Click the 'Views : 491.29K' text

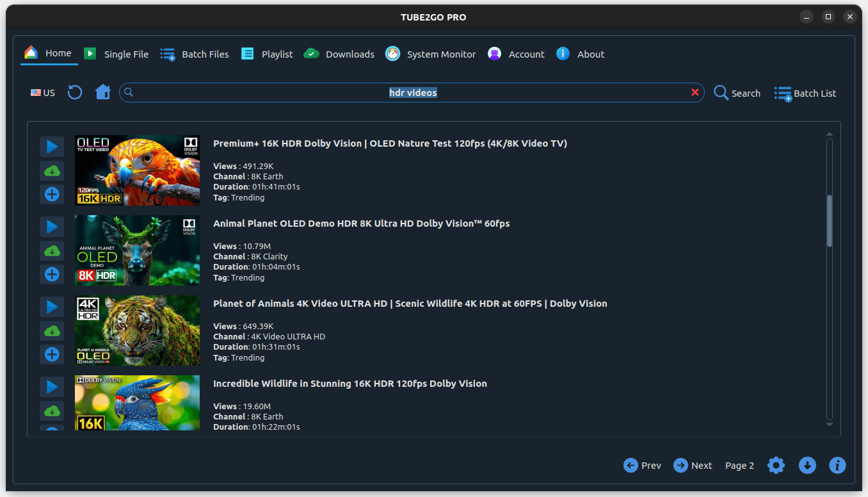(243, 167)
